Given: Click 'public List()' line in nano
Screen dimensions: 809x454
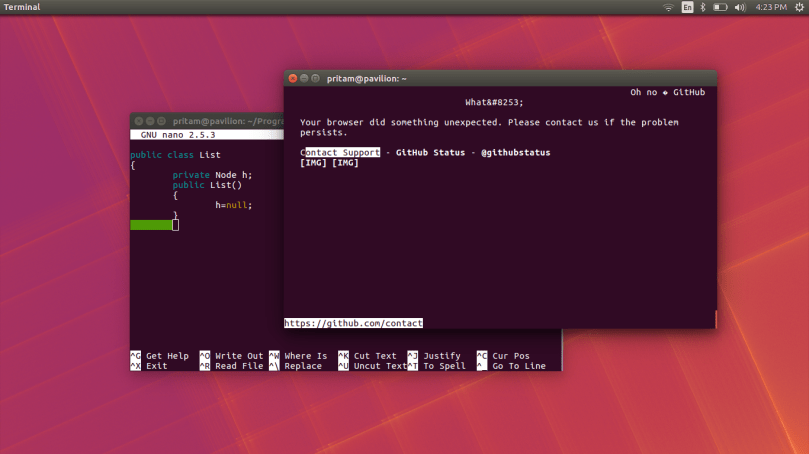Looking at the screenshot, I should click(x=207, y=185).
